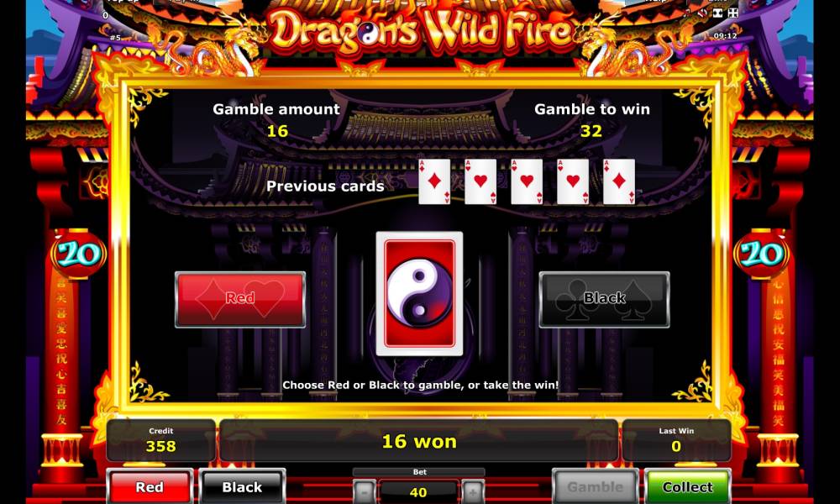Click the Credit display showing 358
The width and height of the screenshot is (840, 504).
[160, 440]
